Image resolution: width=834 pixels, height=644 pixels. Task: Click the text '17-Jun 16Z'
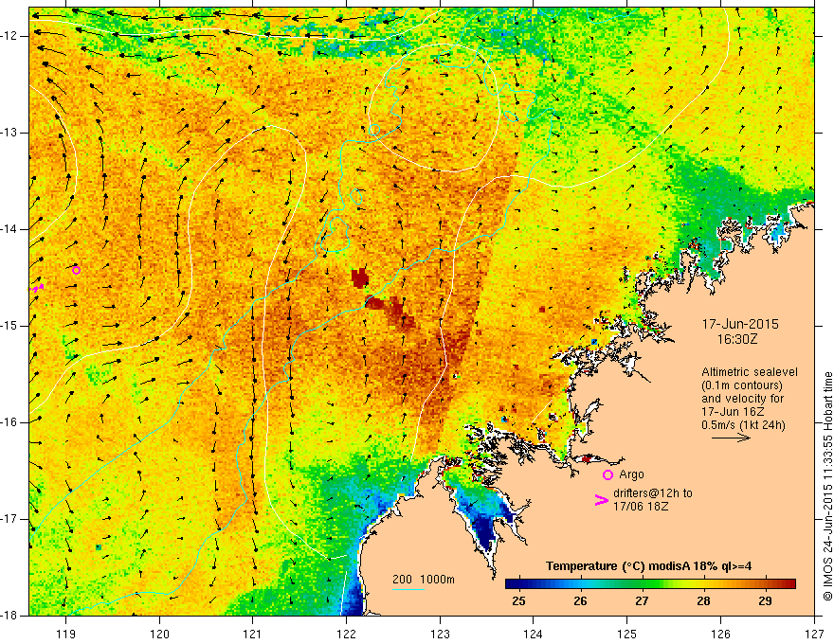tap(733, 412)
